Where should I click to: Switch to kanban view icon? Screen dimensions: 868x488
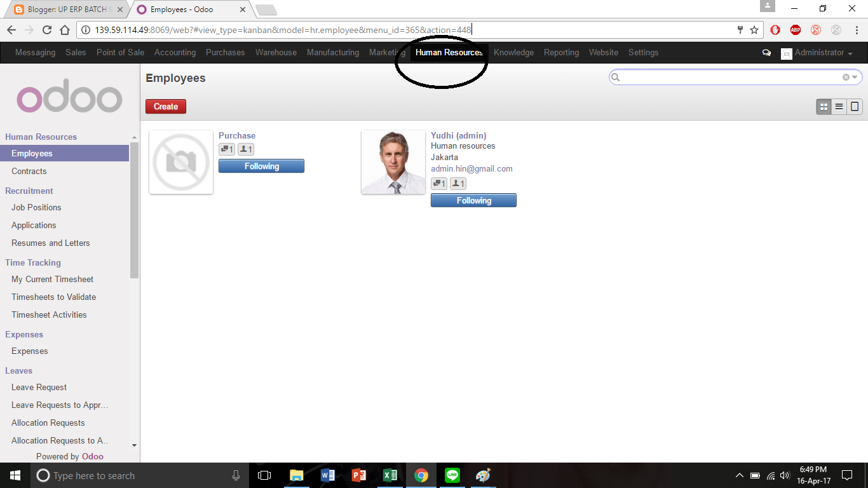click(x=824, y=107)
